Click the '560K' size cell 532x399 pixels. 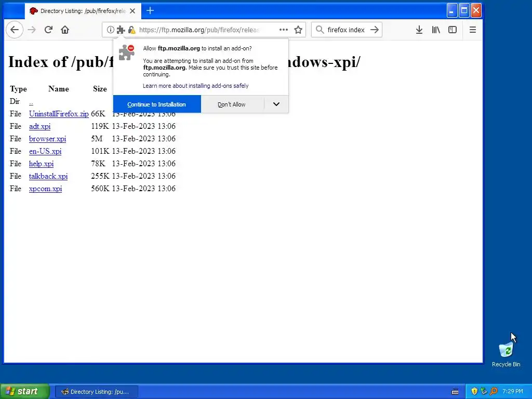point(100,189)
